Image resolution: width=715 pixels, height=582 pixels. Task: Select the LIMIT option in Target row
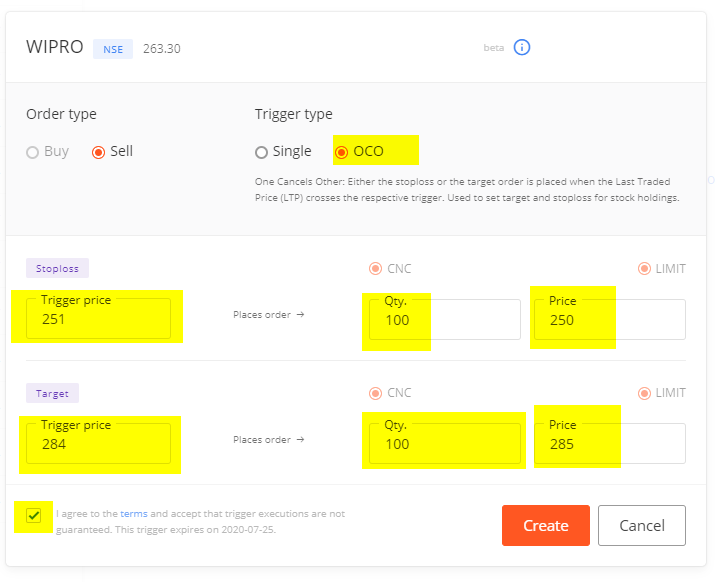(661, 393)
